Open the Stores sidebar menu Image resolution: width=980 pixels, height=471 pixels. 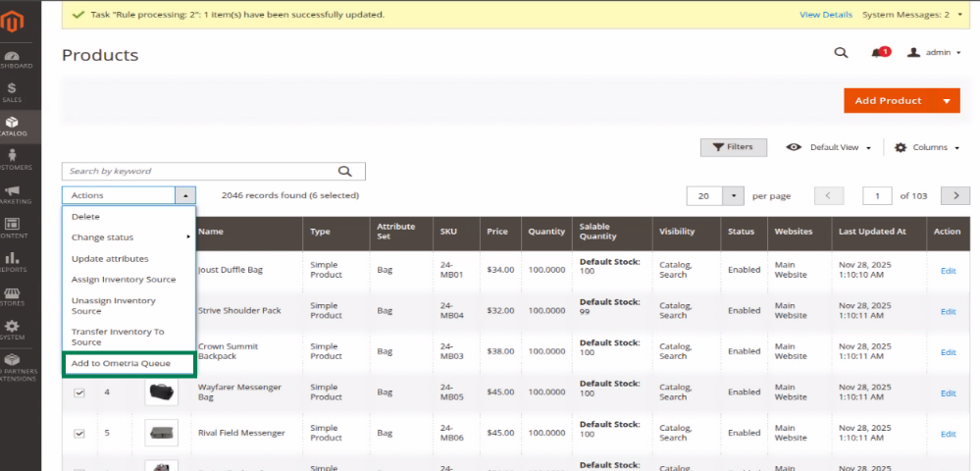[12, 296]
